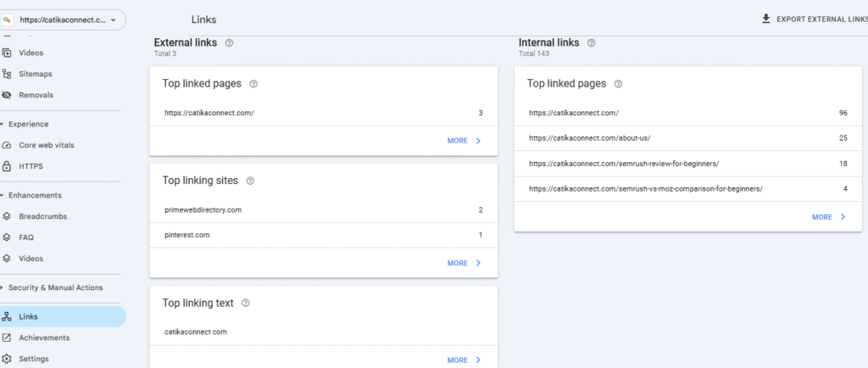
Task: Open Settings in the sidebar
Action: [34, 359]
